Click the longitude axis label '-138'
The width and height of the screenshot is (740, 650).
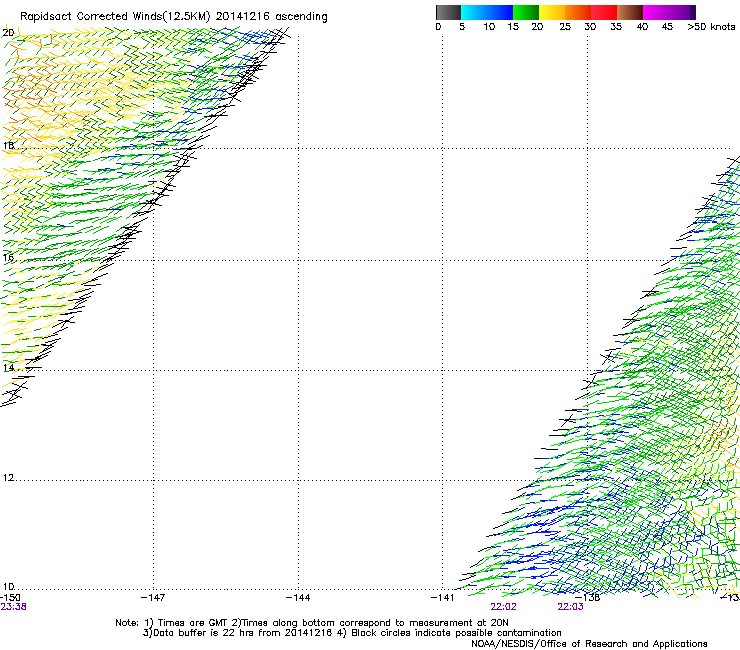tap(588, 598)
